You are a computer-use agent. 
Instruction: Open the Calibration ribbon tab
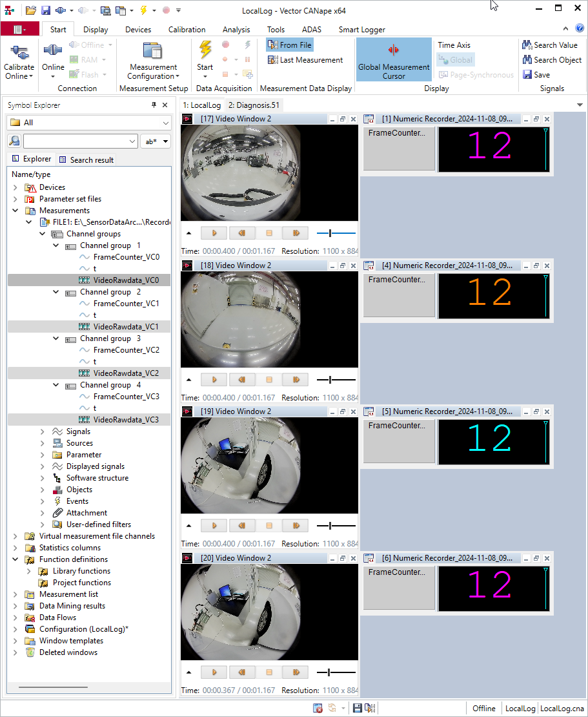[x=187, y=30]
